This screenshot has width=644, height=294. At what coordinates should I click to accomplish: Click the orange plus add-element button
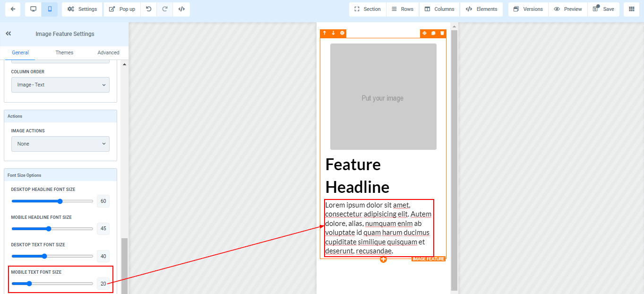383,259
